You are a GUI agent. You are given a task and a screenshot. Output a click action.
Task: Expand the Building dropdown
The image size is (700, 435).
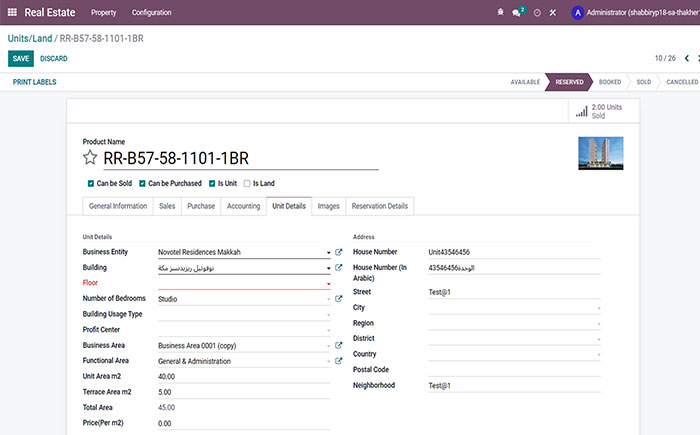(328, 268)
